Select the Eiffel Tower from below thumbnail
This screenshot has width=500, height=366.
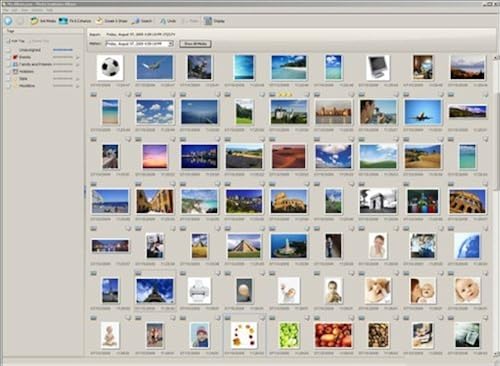(155, 291)
